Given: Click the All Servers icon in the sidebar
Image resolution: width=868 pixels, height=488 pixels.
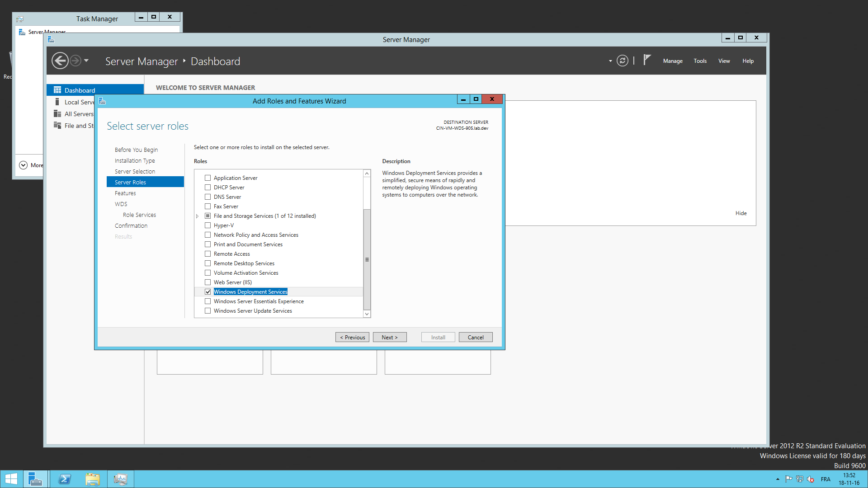Looking at the screenshot, I should point(57,113).
